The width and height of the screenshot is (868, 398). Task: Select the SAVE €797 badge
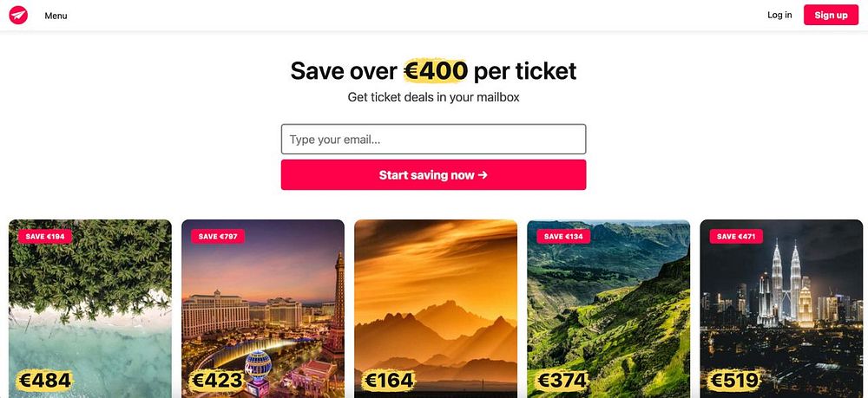click(218, 237)
